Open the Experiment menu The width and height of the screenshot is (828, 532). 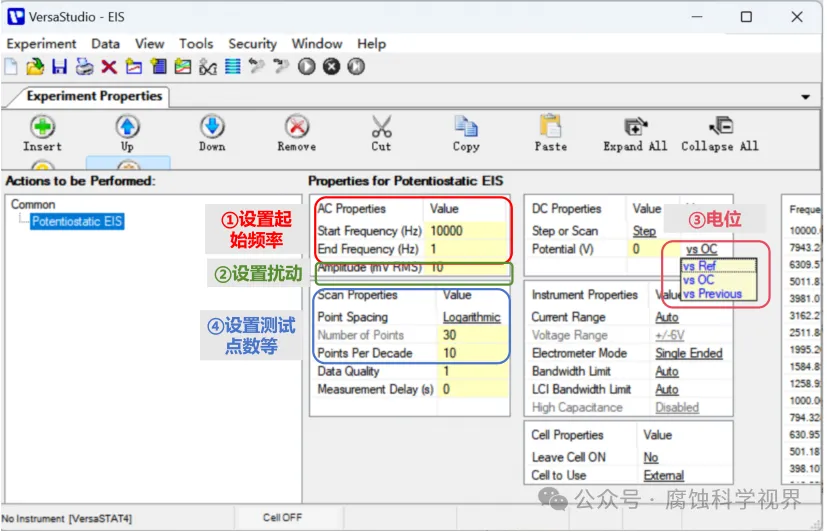41,44
